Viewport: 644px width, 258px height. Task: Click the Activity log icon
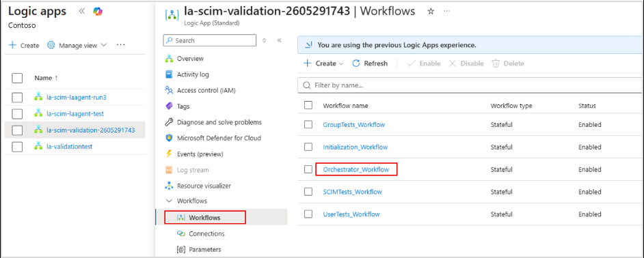pos(169,74)
